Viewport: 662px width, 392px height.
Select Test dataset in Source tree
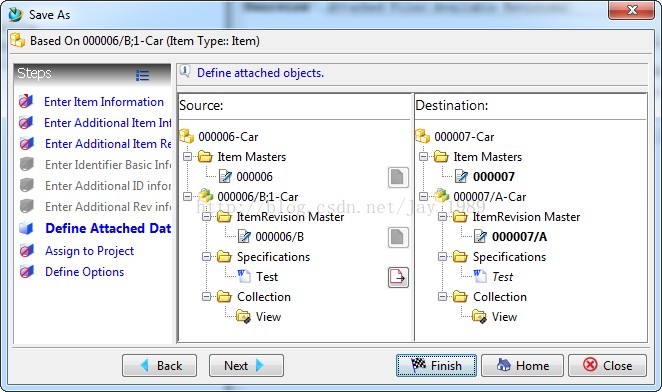pos(267,277)
